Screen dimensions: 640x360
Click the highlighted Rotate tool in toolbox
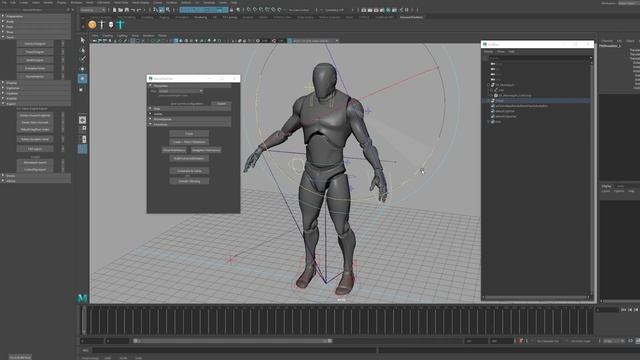pos(82,78)
